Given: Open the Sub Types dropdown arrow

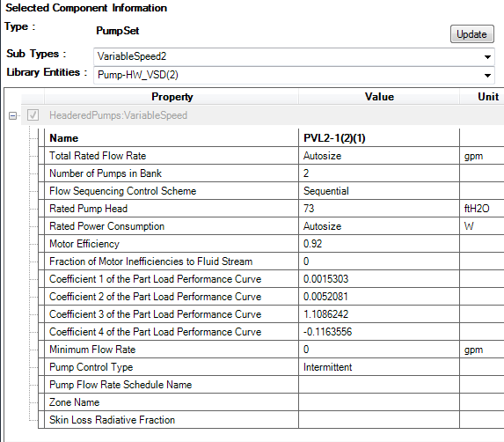Looking at the screenshot, I should pos(487,57).
